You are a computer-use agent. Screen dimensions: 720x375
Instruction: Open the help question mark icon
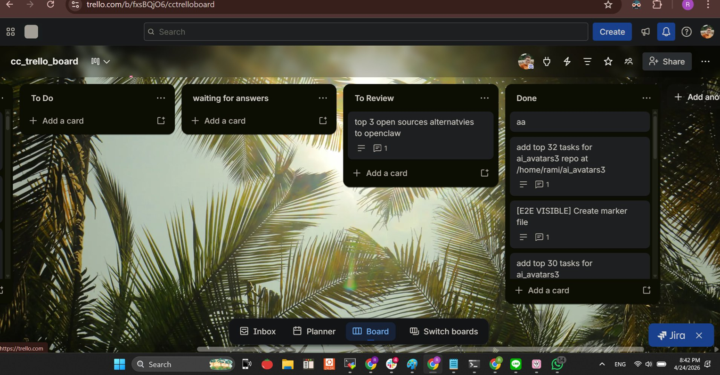point(686,32)
